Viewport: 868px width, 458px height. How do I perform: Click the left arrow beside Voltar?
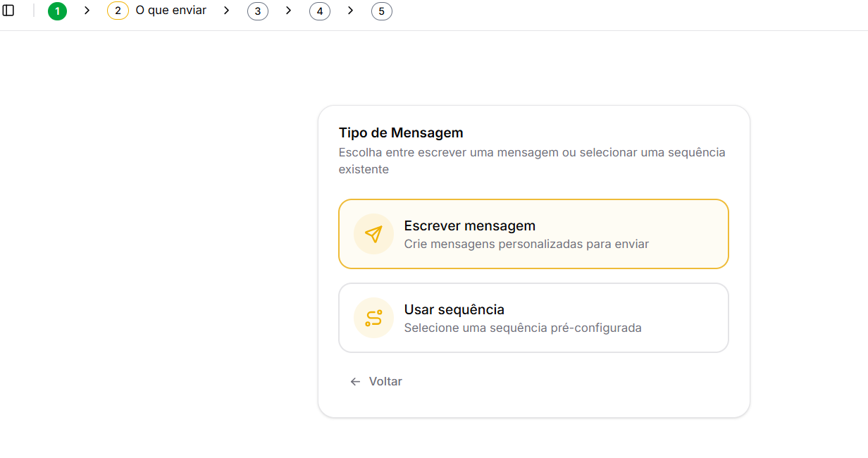coord(355,381)
